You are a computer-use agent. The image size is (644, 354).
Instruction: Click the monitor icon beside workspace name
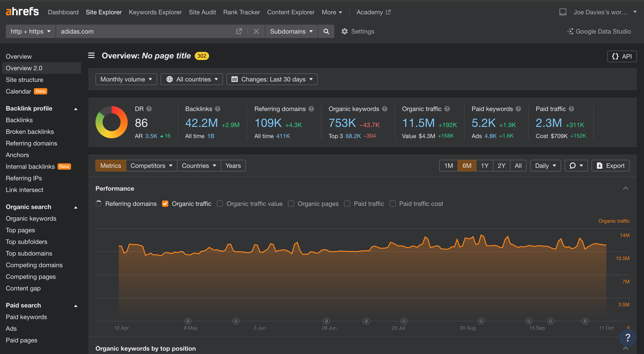click(x=562, y=12)
